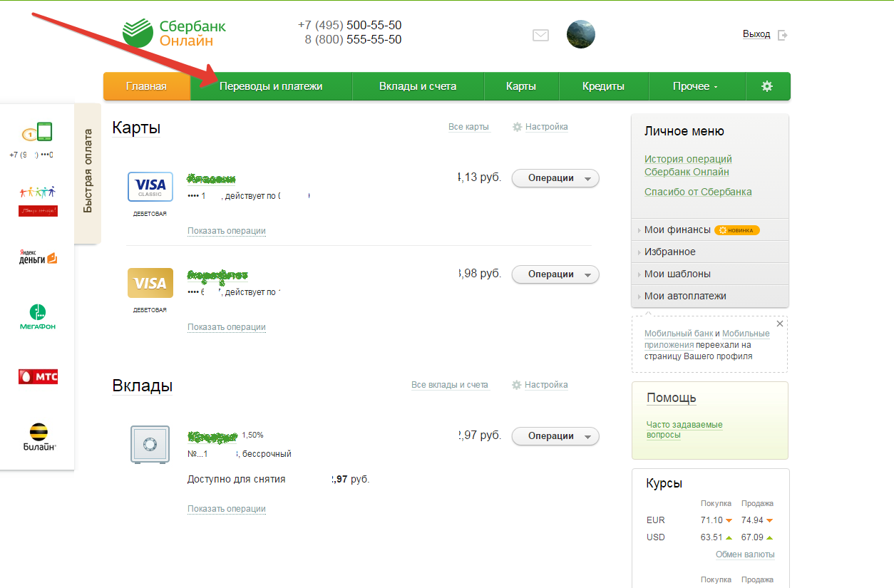Open Вклады и счета tab

[x=418, y=86]
